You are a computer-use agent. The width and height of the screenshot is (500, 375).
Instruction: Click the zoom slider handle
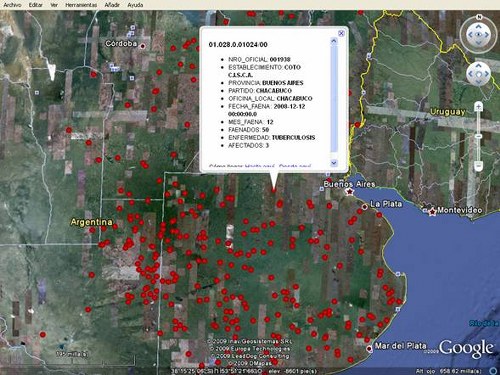point(479,136)
